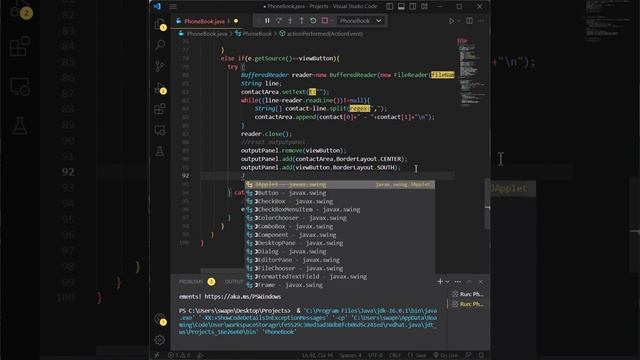Choose JApplet from autocomplete suggestions
Viewport: 640px width, 360px height.
340,184
